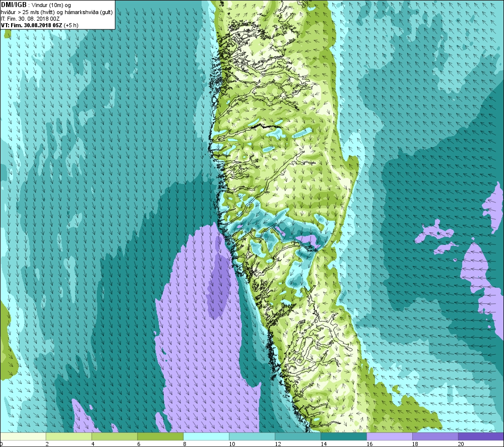The height and width of the screenshot is (447, 504).
Task: Click the darkest purple legend band above 20
Action: (x=481, y=436)
